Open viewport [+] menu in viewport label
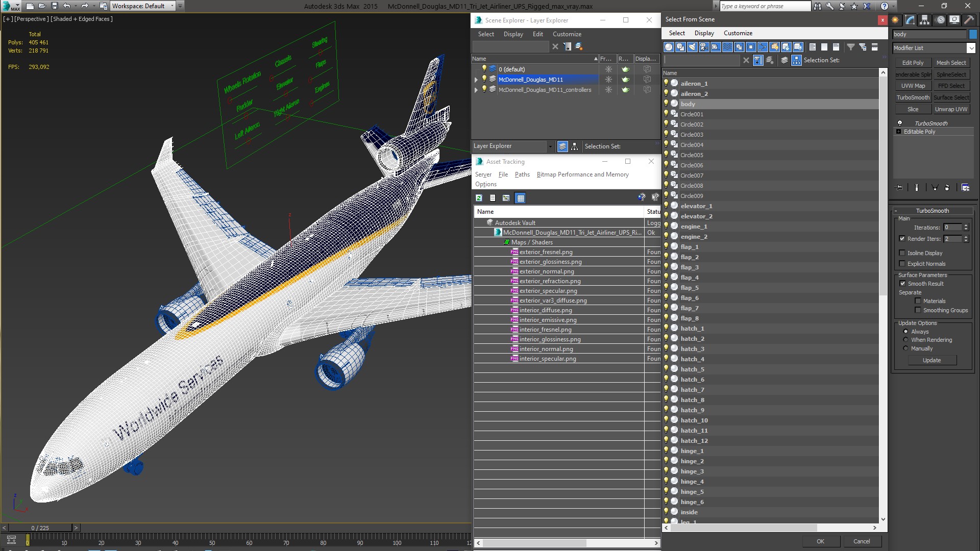The height and width of the screenshot is (551, 980). click(x=8, y=19)
